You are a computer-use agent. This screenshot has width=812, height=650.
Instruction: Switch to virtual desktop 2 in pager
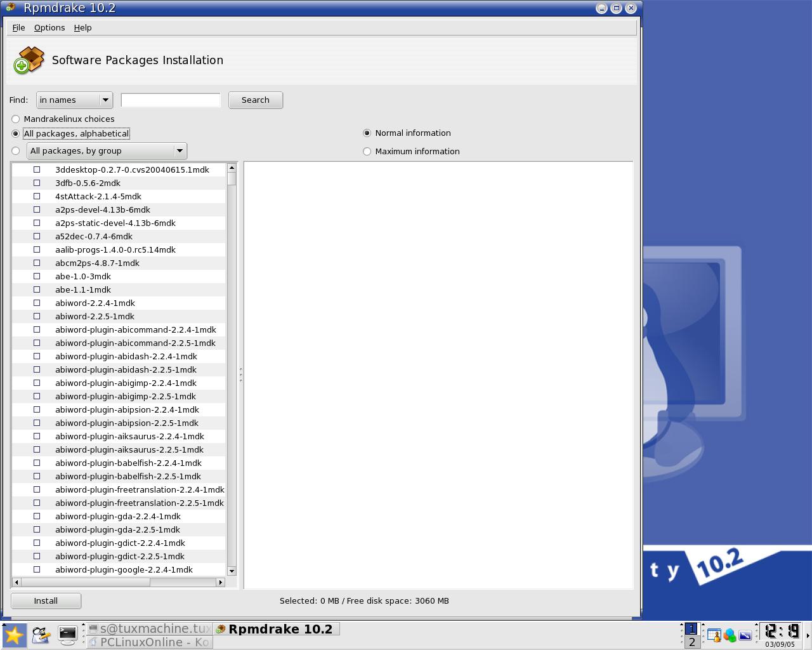[x=691, y=642]
